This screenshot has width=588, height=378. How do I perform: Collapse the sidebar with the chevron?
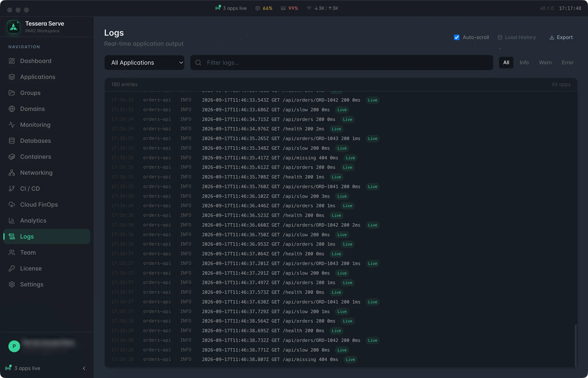click(x=84, y=368)
